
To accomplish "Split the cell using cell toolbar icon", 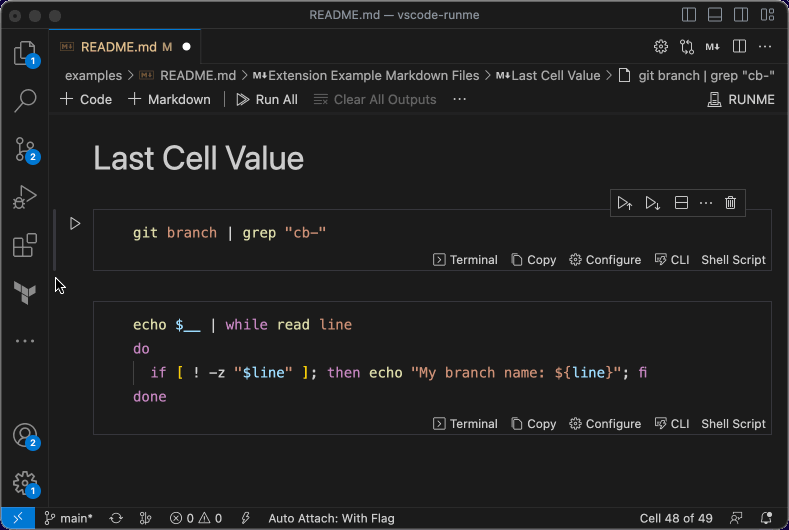I will [681, 203].
